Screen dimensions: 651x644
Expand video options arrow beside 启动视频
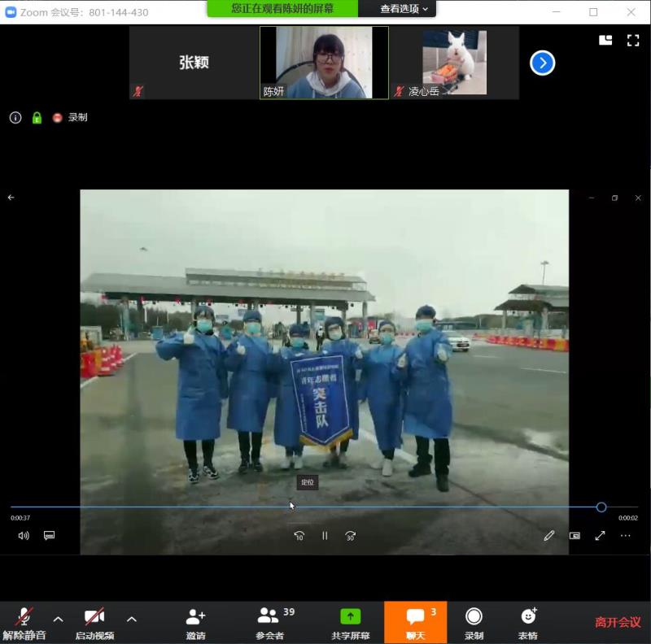point(132,619)
